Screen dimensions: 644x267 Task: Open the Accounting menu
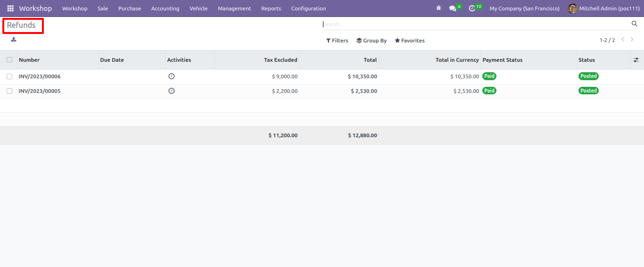tap(165, 8)
